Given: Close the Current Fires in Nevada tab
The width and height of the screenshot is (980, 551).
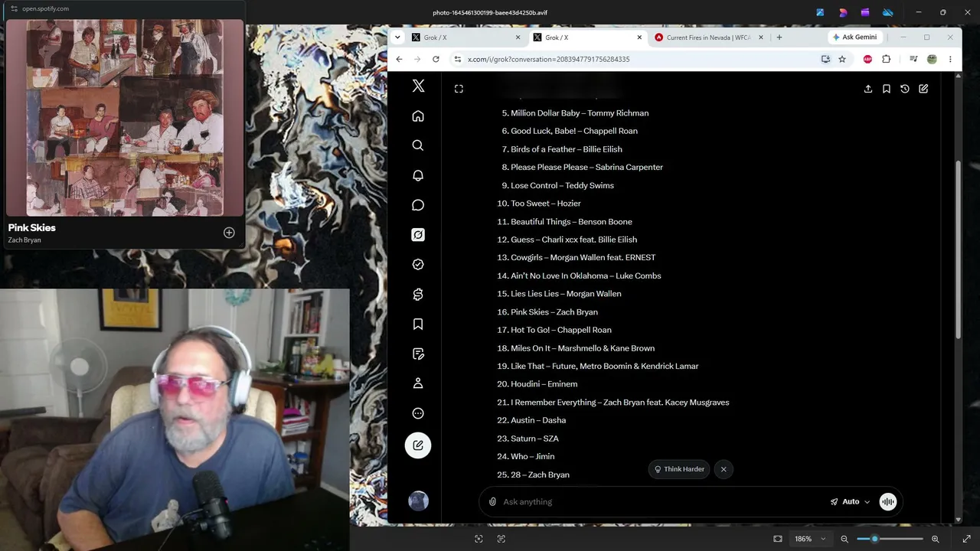Looking at the screenshot, I should click(x=761, y=37).
